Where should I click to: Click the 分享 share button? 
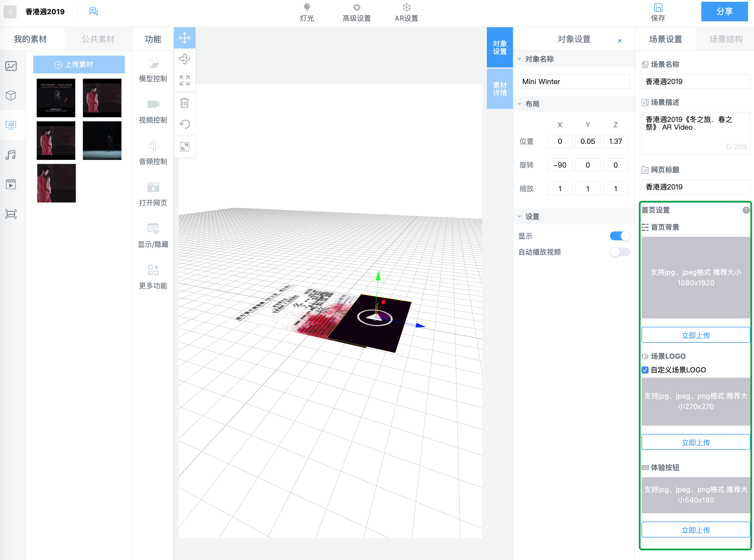tap(724, 12)
